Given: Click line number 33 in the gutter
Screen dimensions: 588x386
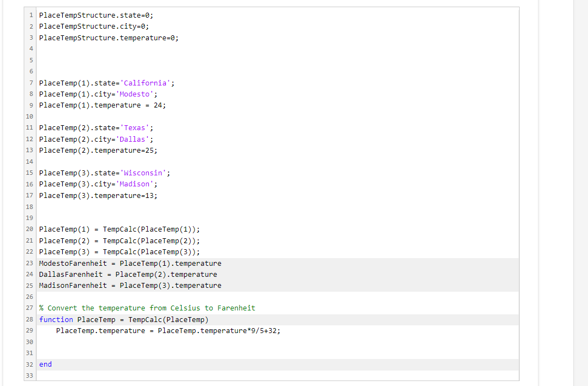Looking at the screenshot, I should pyautogui.click(x=30, y=375).
